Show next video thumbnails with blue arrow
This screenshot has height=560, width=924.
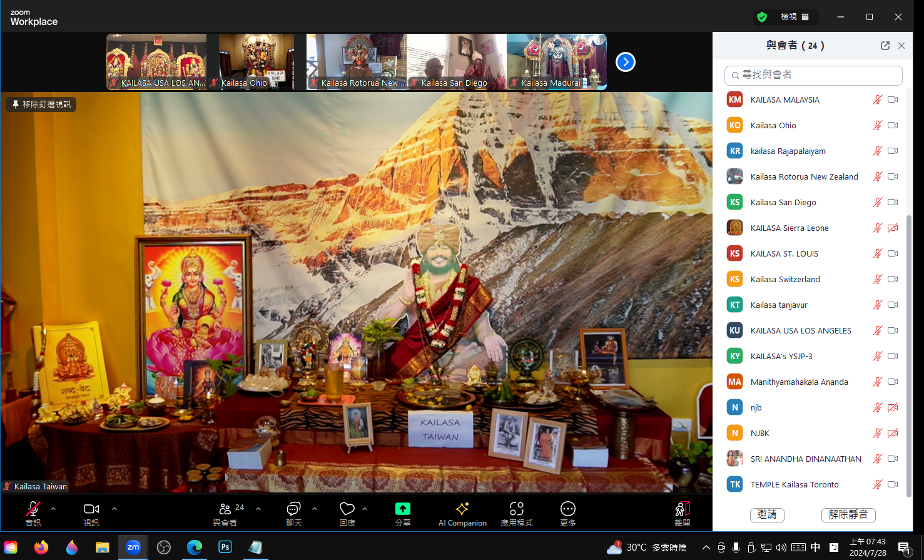coord(626,62)
